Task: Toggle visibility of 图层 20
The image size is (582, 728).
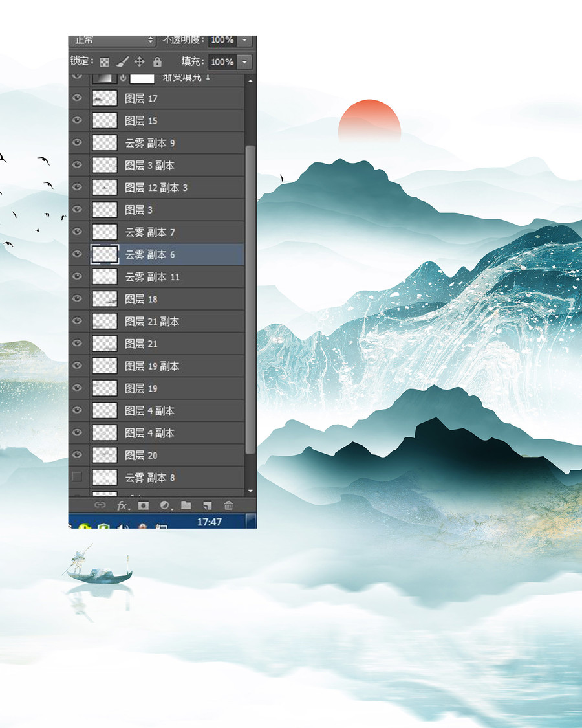Action: [x=77, y=454]
